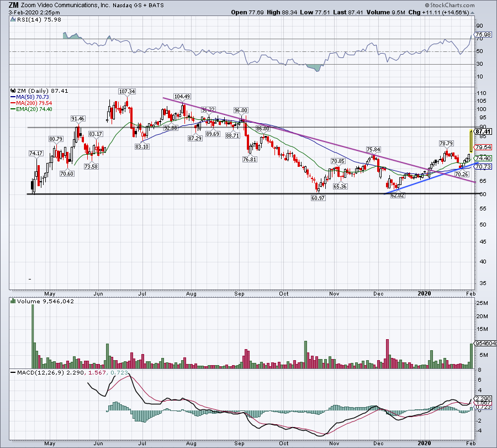Click the small triangle after the Chg percentage
497x448 pixels.
[472, 13]
